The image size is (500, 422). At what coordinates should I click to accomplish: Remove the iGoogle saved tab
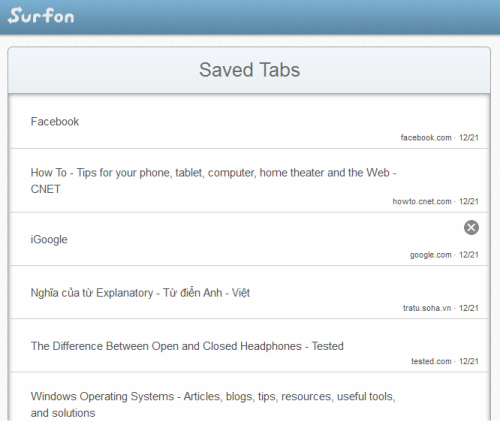[471, 228]
